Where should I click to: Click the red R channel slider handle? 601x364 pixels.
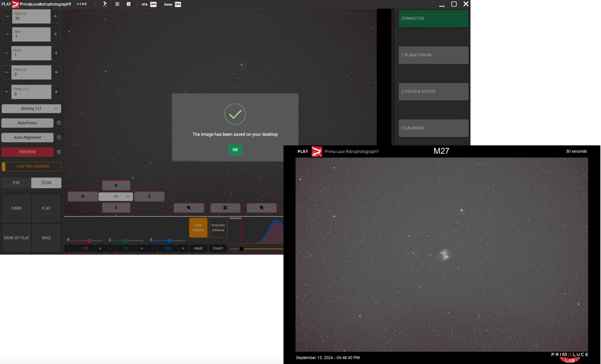pyautogui.click(x=90, y=240)
